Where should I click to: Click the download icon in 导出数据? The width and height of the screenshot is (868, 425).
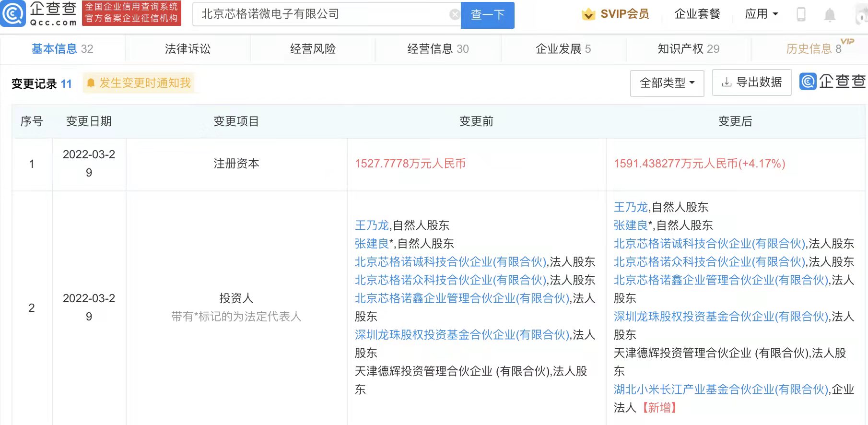[x=727, y=83]
